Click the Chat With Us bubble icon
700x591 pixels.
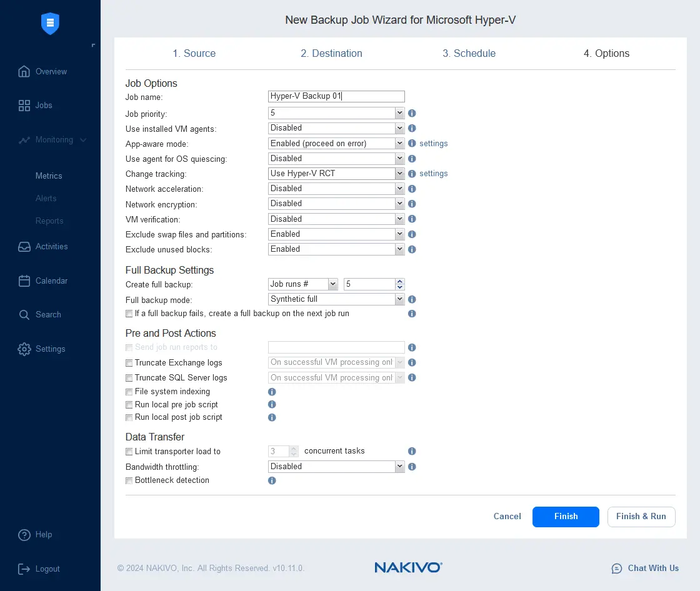(x=616, y=569)
